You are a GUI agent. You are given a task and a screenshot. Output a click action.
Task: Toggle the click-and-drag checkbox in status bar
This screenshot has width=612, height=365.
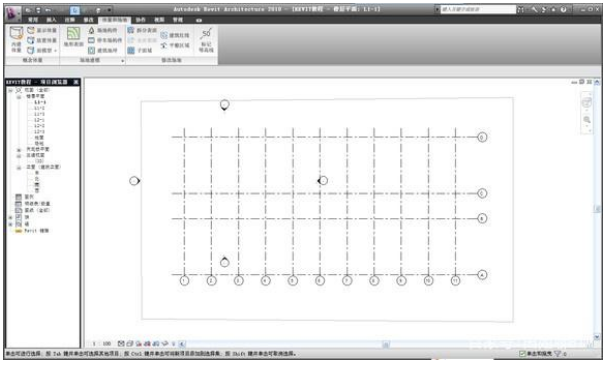coord(522,354)
